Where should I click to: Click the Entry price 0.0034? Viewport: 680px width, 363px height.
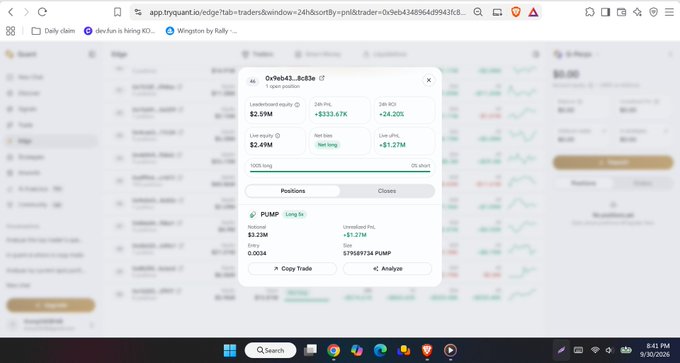click(x=257, y=253)
